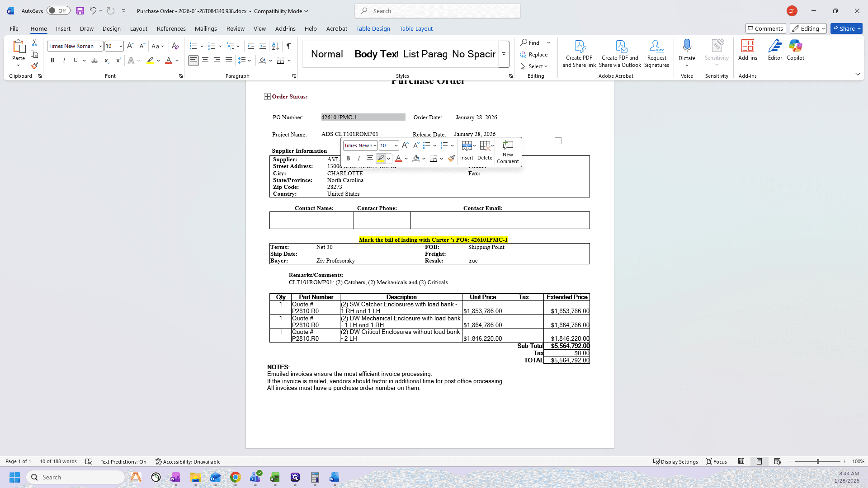Image resolution: width=868 pixels, height=488 pixels.
Task: Switch to the Insert tab
Action: pos(63,28)
